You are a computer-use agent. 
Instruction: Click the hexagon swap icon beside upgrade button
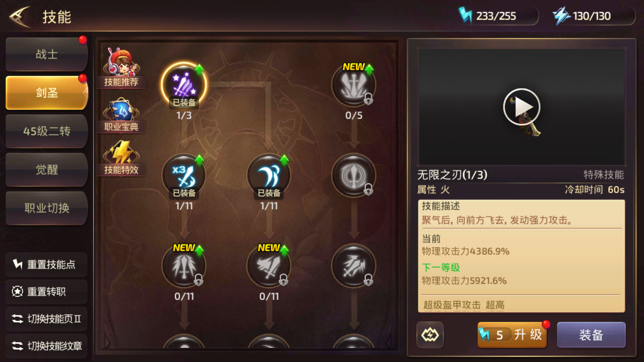pyautogui.click(x=430, y=335)
